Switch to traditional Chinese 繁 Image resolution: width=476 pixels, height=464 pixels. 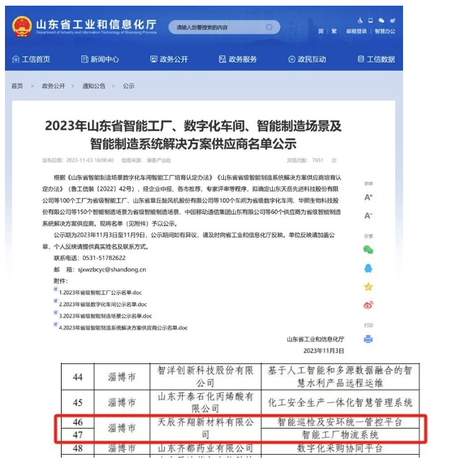(x=334, y=31)
